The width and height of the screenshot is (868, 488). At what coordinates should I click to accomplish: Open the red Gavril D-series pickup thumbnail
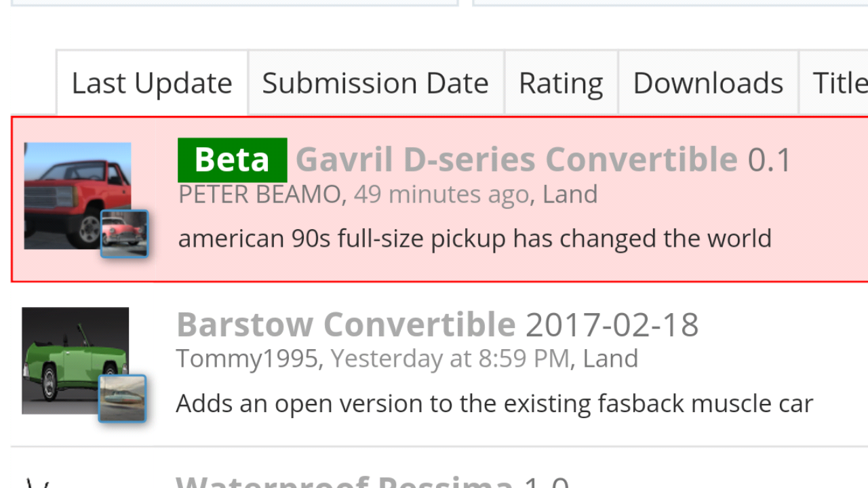click(77, 195)
